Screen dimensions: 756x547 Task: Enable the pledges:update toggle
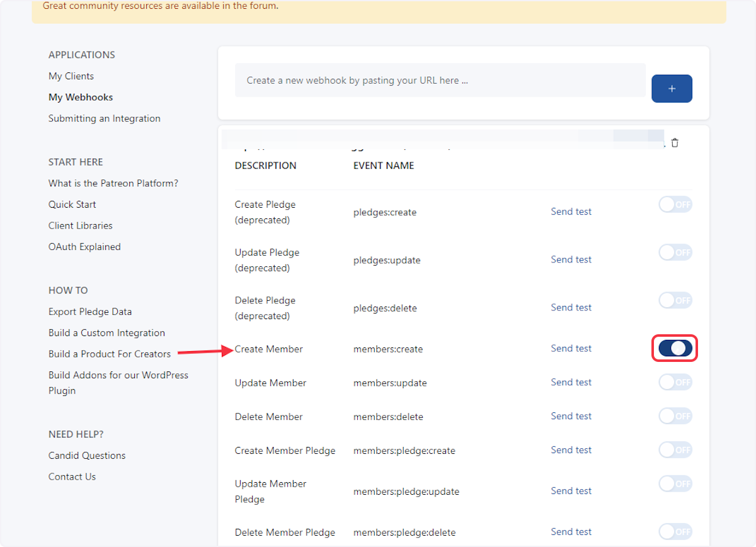[x=675, y=252]
